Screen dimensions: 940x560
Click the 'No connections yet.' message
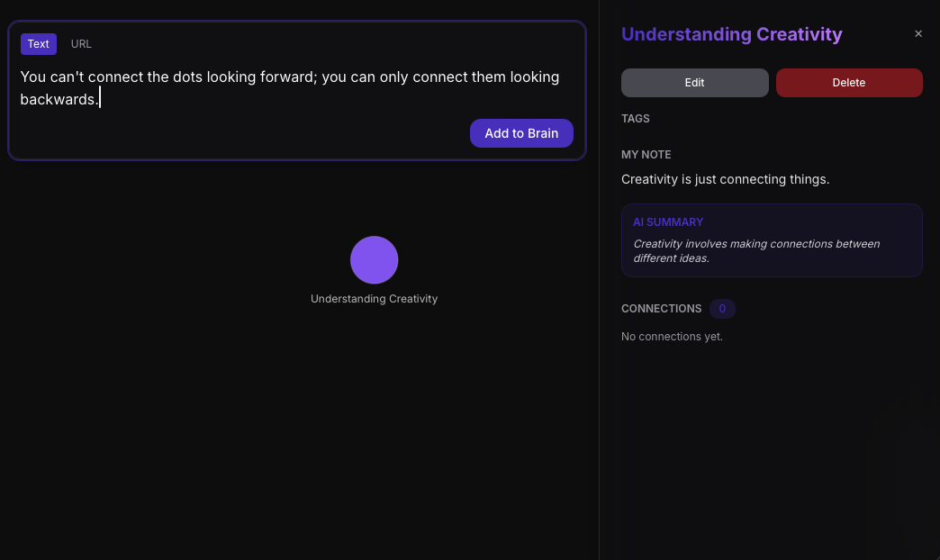[x=672, y=337]
